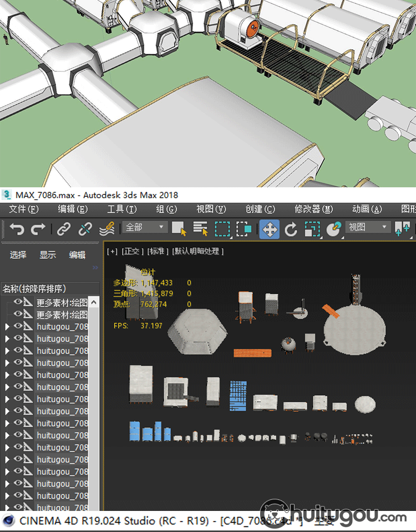Open the 修改器(M) menu
This screenshot has width=416, height=532.
coord(313,209)
